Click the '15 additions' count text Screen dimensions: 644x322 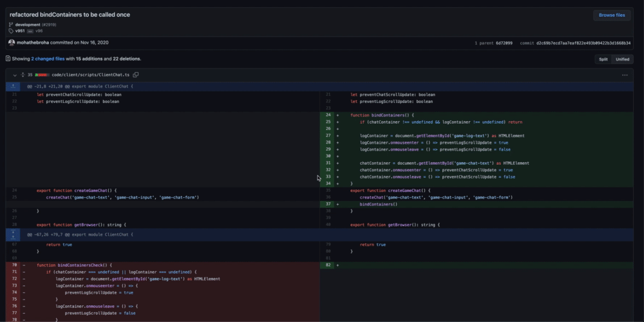pyautogui.click(x=89, y=59)
